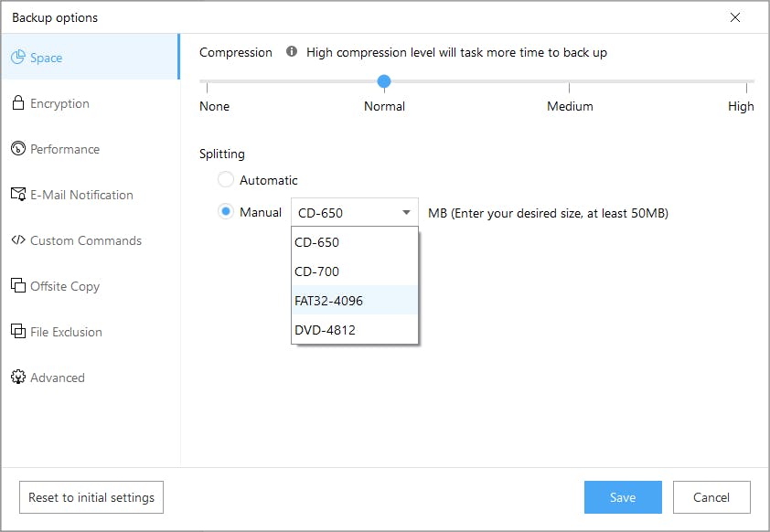Click the File Exclusion icon

[x=17, y=332]
